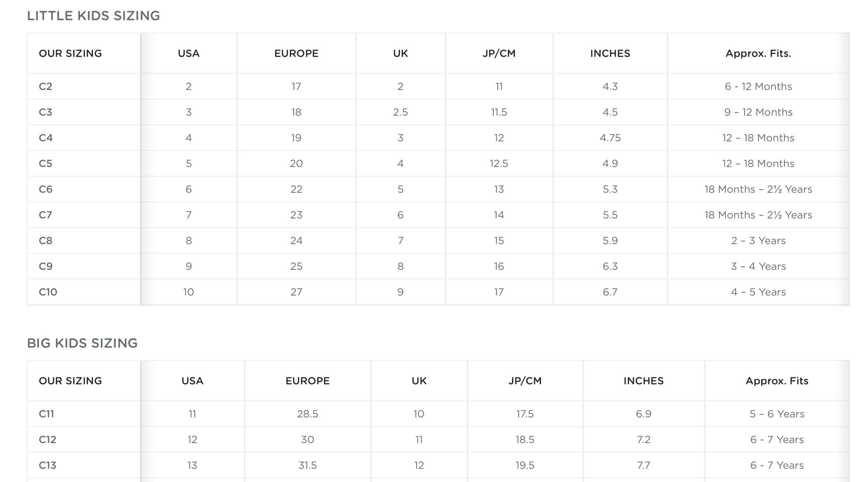
Task: Select the '4 – 5 Years' cell
Action: point(758,292)
